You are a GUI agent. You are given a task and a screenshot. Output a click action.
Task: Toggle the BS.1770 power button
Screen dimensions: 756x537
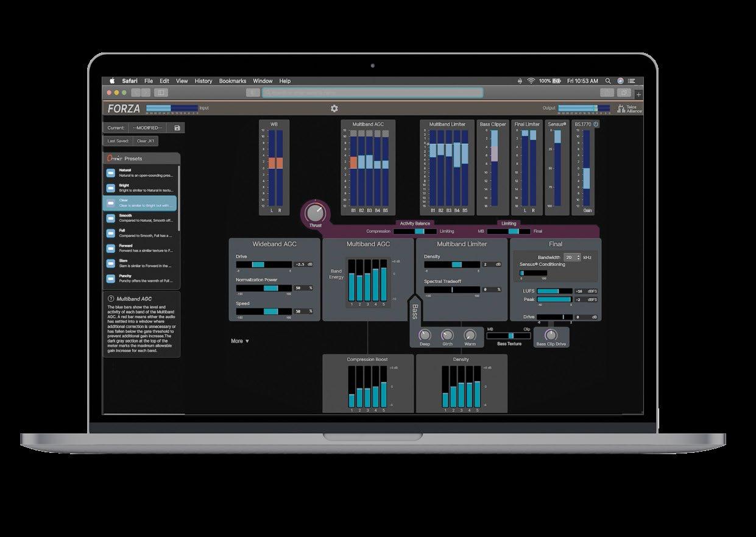click(596, 124)
